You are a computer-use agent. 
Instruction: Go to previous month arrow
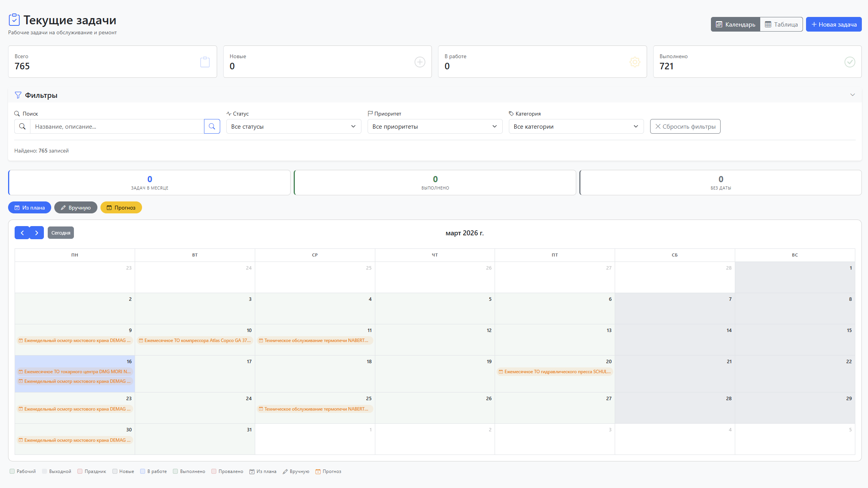pyautogui.click(x=22, y=233)
